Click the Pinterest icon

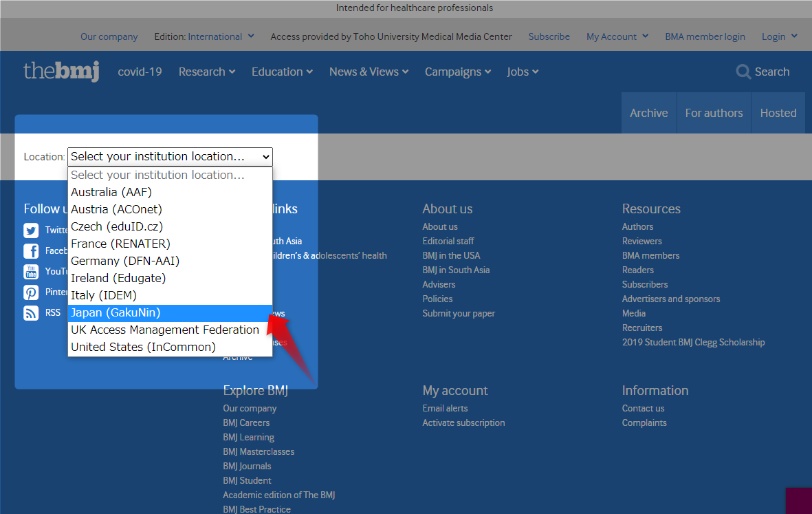(x=31, y=292)
